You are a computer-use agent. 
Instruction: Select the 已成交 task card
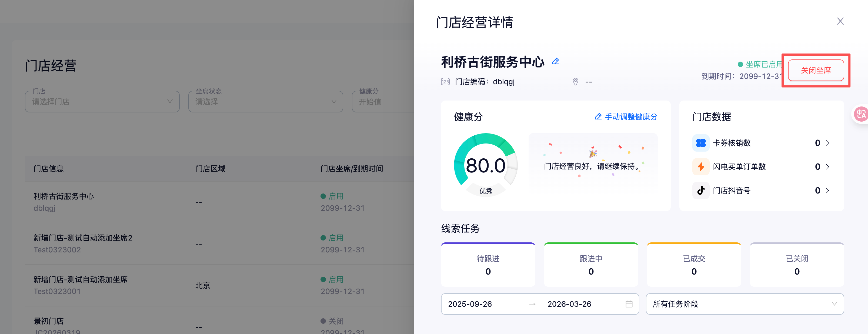click(x=693, y=265)
